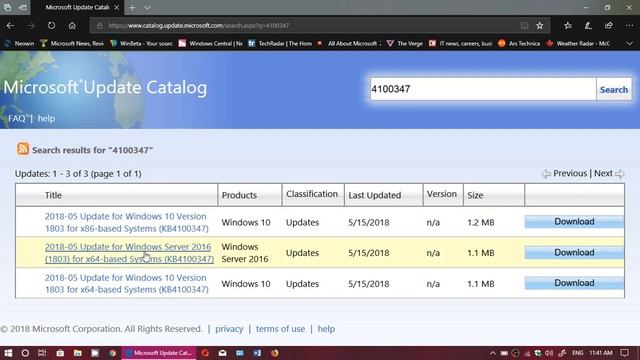
Task: Expand more favorites chevron
Action: (629, 43)
